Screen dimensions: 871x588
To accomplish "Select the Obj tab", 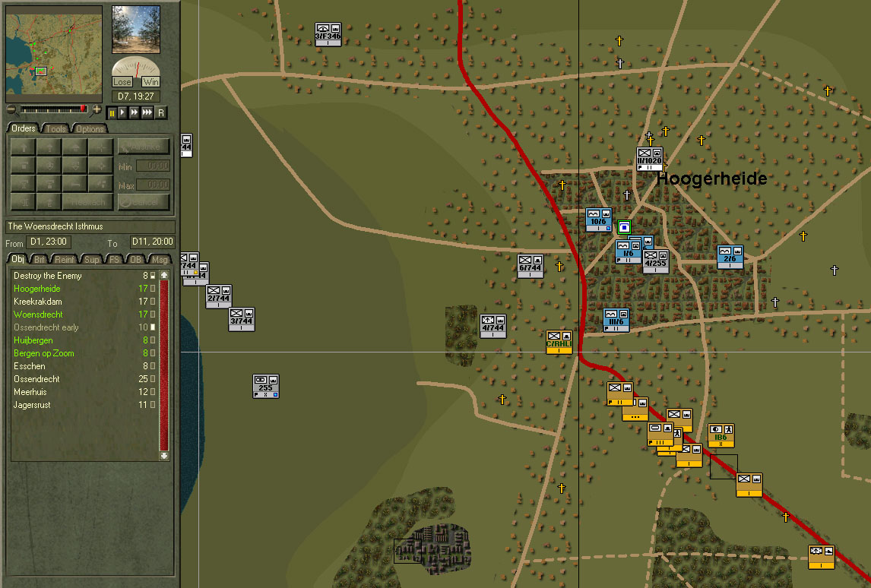I will (x=17, y=259).
